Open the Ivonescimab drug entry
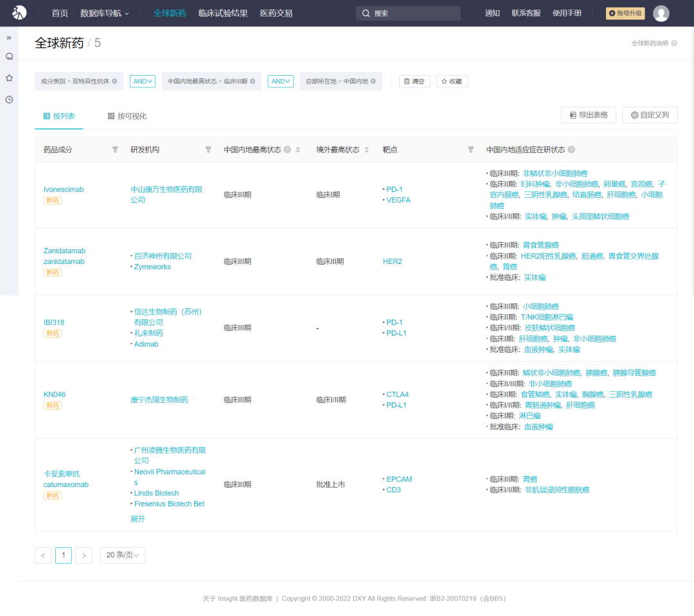This screenshot has height=616, width=694. (64, 189)
